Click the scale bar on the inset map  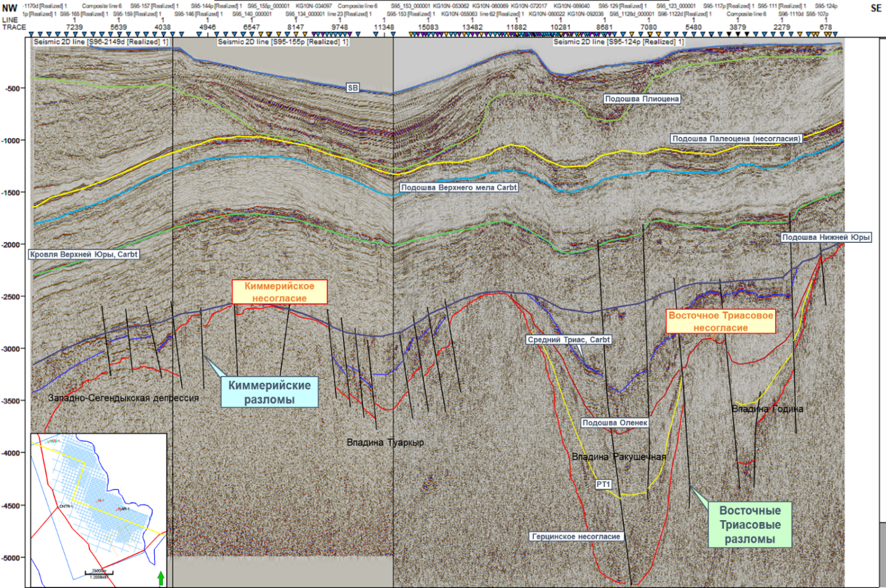pyautogui.click(x=99, y=574)
